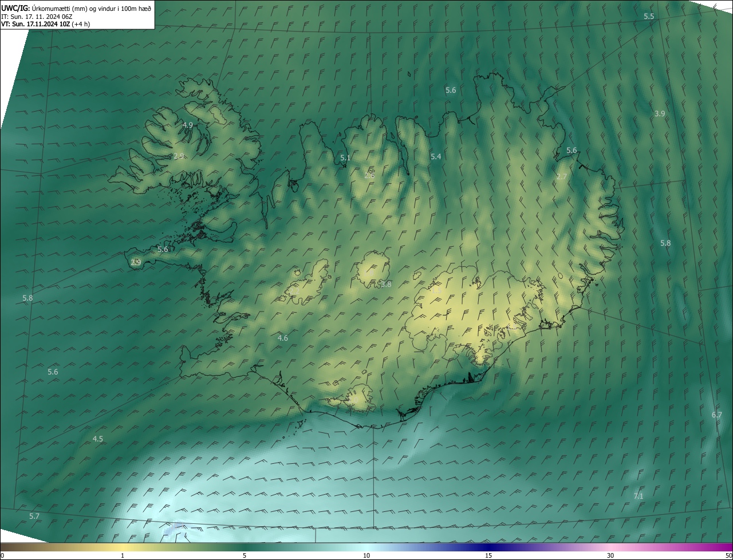Click the 4.9 value label in the Westfjords
Image resolution: width=733 pixels, height=560 pixels.
click(188, 125)
